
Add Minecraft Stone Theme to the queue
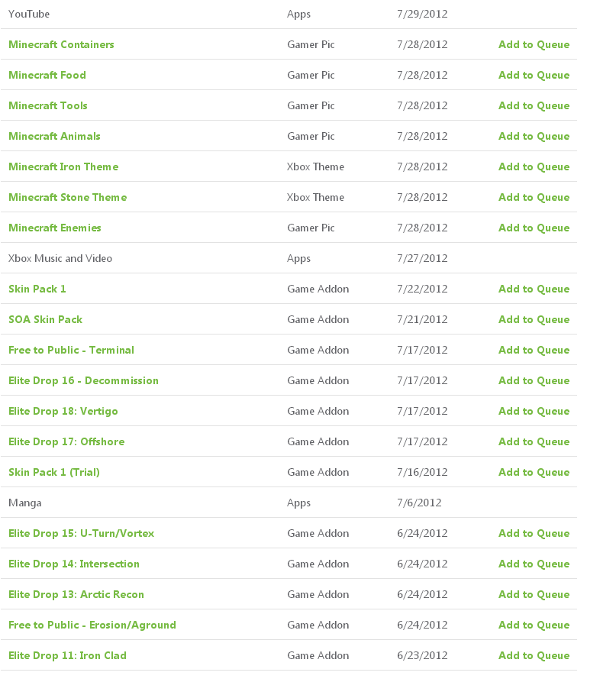pyautogui.click(x=534, y=197)
